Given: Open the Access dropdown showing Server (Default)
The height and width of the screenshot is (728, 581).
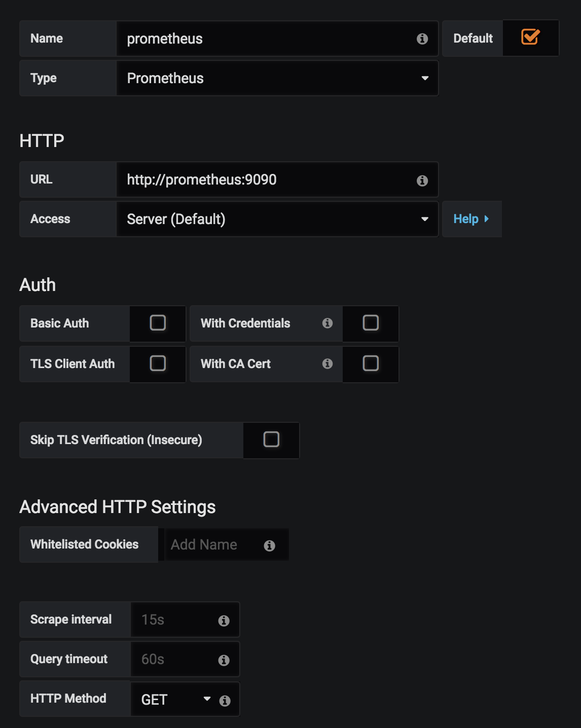Looking at the screenshot, I should pos(277,219).
